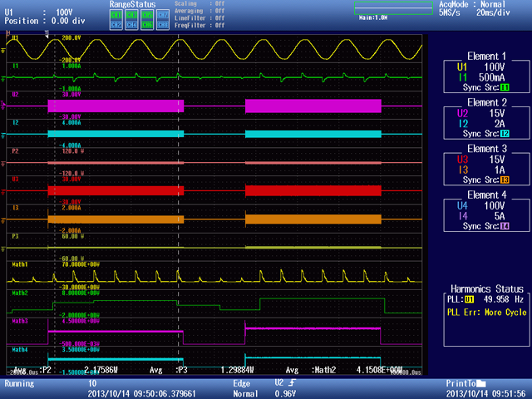Open the I1 500mA range value in Element 1
532x399 pixels.
[491, 77]
